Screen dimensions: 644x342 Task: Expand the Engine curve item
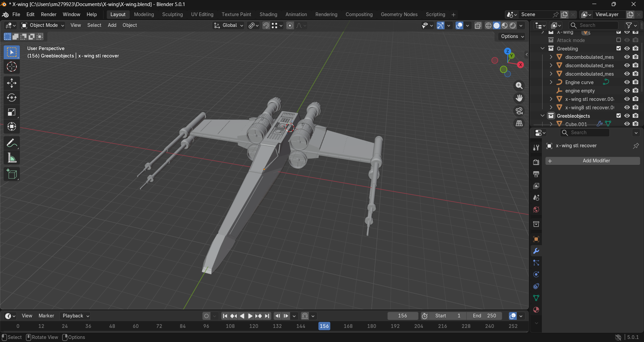tap(551, 82)
